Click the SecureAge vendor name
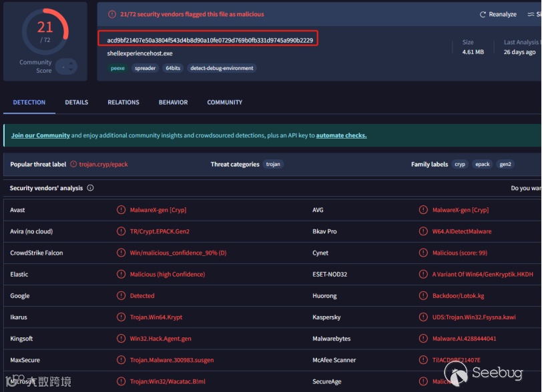The image size is (542, 392). pos(326,381)
